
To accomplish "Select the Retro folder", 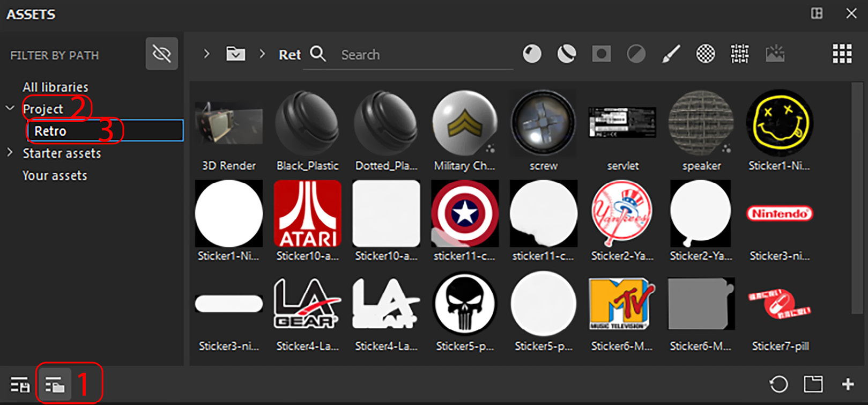I will 105,131.
